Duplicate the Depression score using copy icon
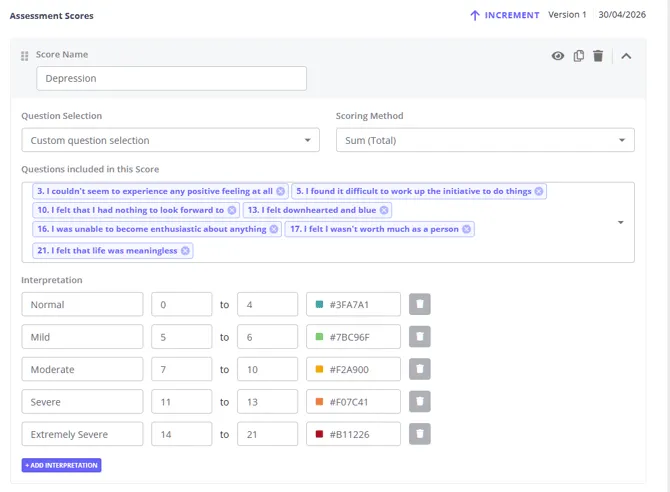Image resolution: width=670 pixels, height=492 pixels. pyautogui.click(x=579, y=56)
